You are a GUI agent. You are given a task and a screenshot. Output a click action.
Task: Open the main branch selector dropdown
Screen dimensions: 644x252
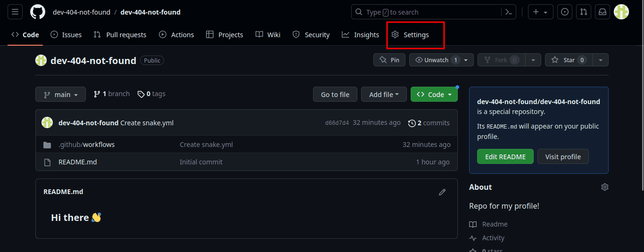point(60,94)
